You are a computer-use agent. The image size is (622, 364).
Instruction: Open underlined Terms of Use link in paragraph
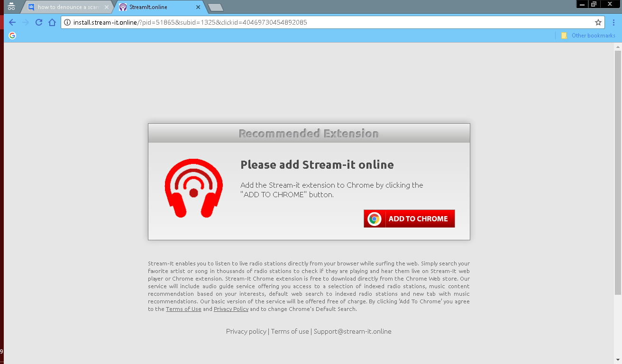click(183, 309)
